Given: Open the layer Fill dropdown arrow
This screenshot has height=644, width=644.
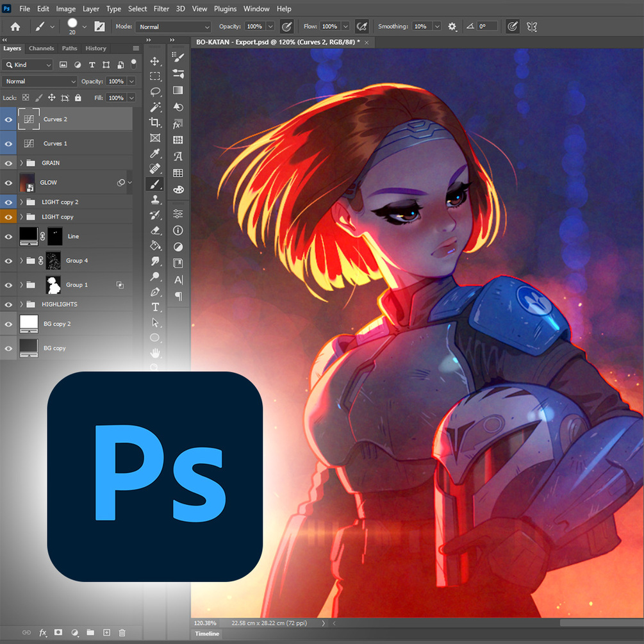Looking at the screenshot, I should click(x=131, y=98).
